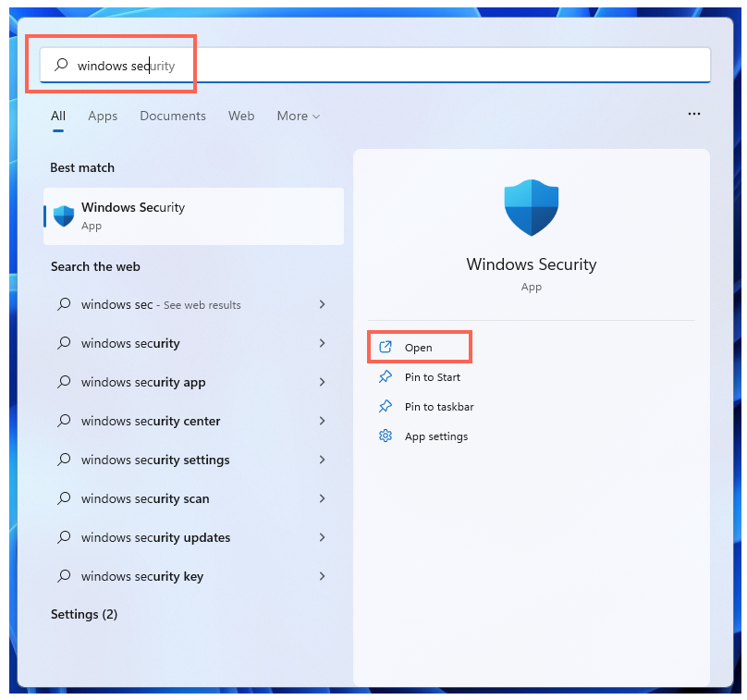The height and width of the screenshot is (700, 747).
Task: Choose Pin to taskbar
Action: tap(439, 407)
